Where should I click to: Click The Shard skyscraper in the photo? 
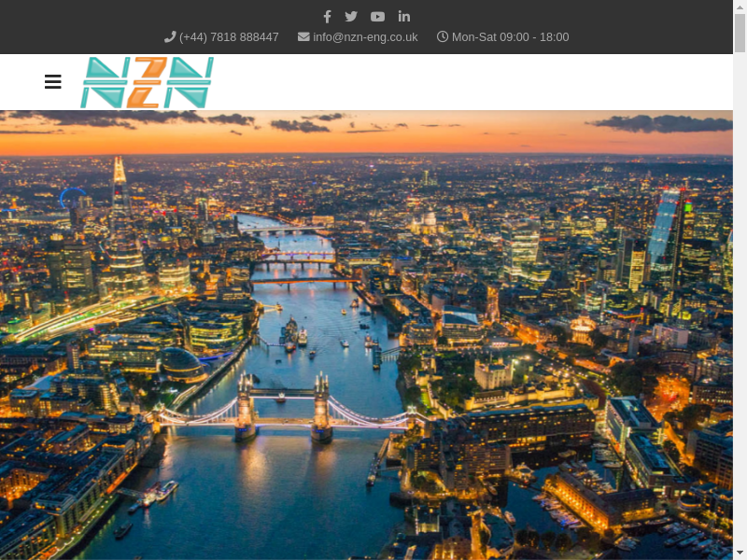click(120, 187)
